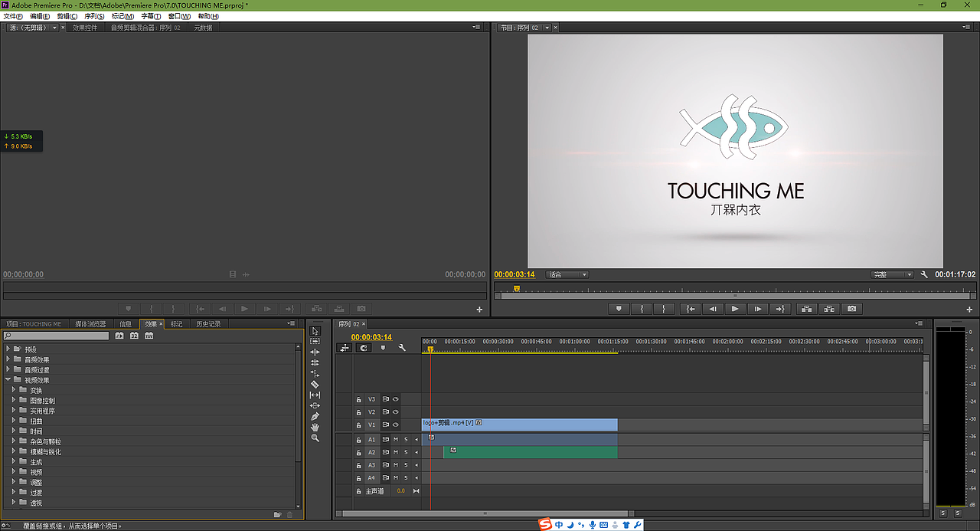Expand the 预设 folder
Screen dimensions: 980x531
(8, 349)
